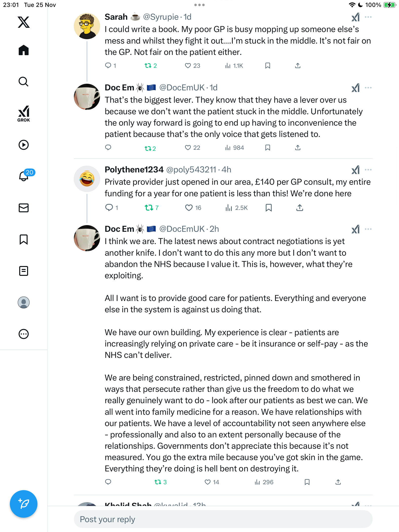Open more options on Sarah's post
399x532 pixels.
368,17
